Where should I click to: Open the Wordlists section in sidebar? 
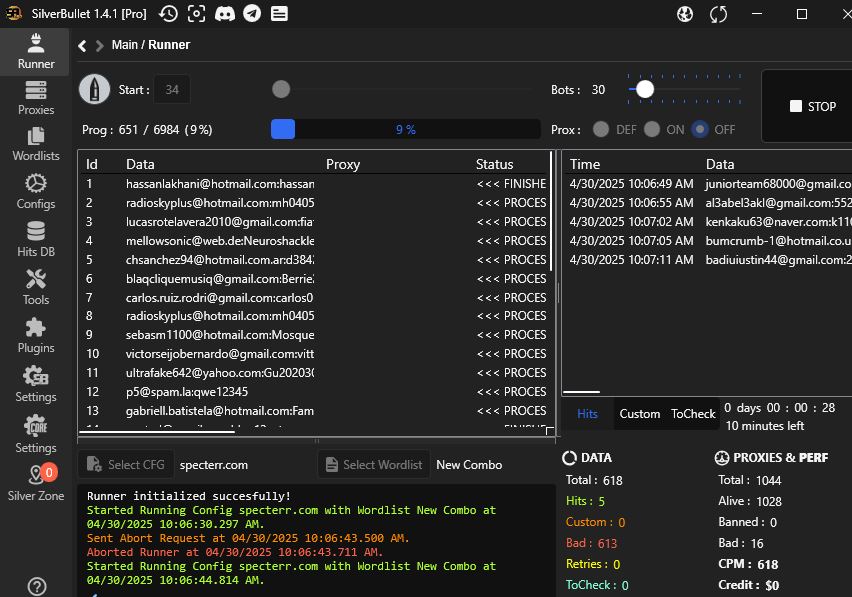click(x=36, y=144)
